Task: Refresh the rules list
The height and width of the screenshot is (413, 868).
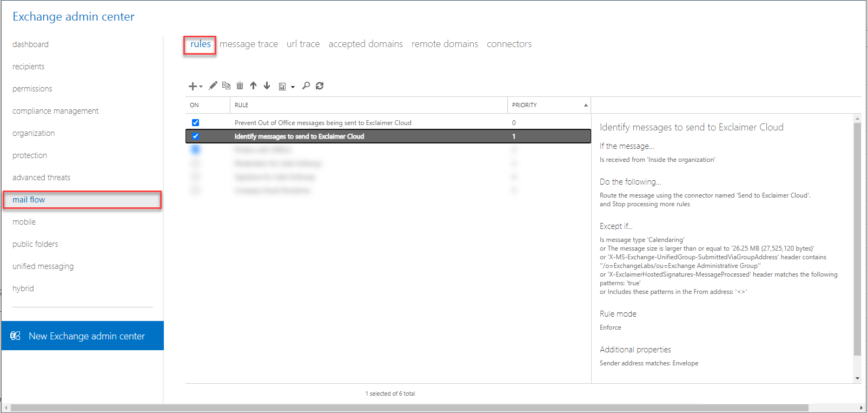Action: click(320, 86)
